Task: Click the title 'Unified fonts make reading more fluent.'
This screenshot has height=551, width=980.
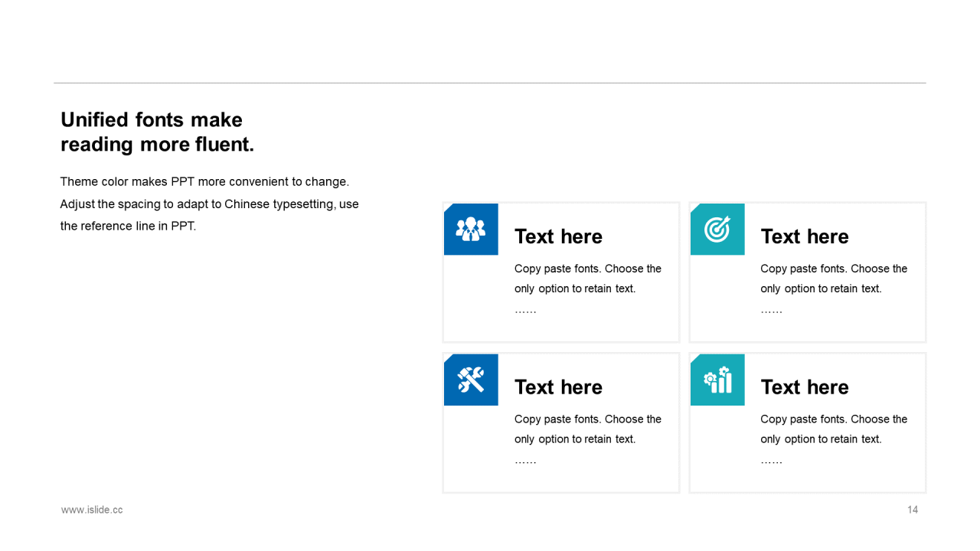Action: 157,132
